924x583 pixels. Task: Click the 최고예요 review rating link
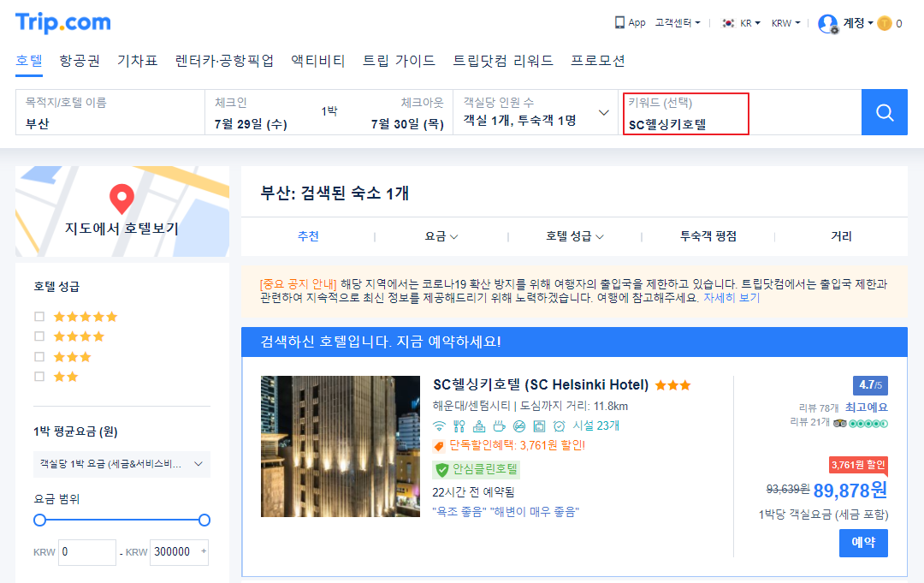pos(866,408)
